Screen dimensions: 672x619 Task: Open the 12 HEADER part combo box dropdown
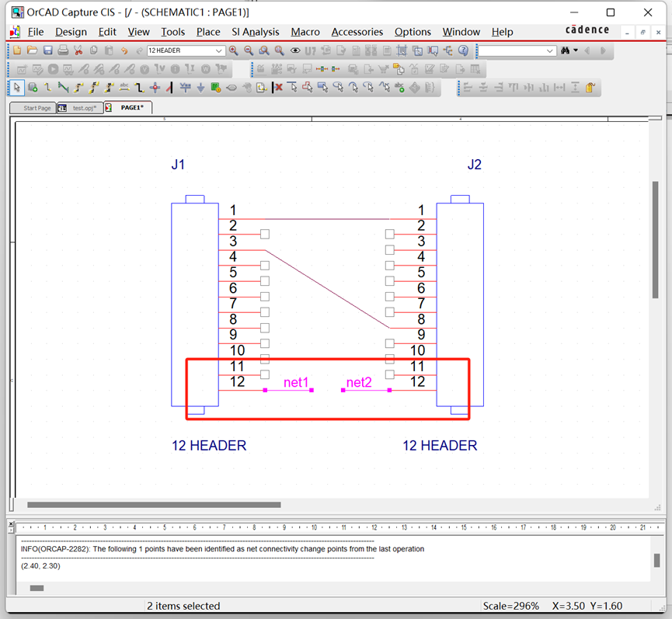(x=218, y=50)
